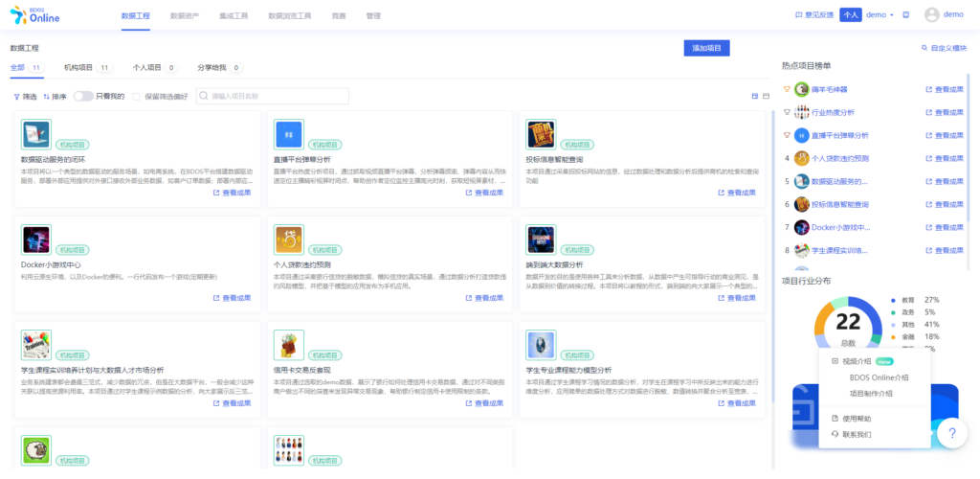Click 个人贷款违约预测 avatar in ranking

802,158
